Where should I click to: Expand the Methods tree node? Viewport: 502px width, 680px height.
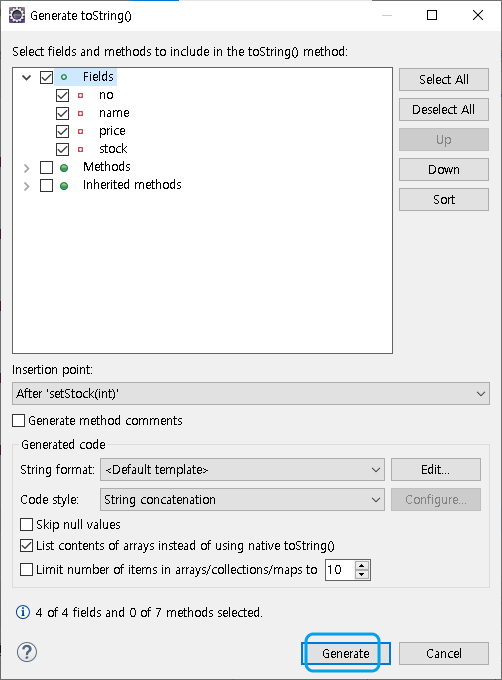click(x=26, y=168)
